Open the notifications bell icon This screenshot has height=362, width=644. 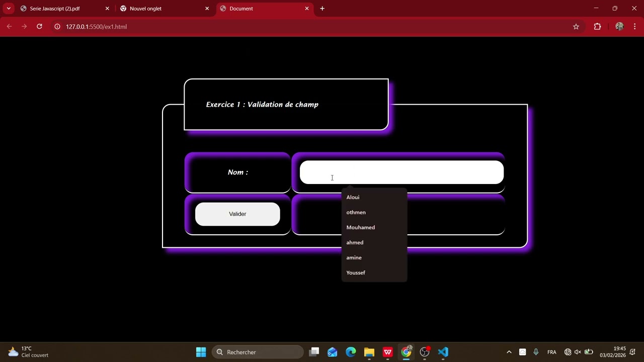[633, 352]
